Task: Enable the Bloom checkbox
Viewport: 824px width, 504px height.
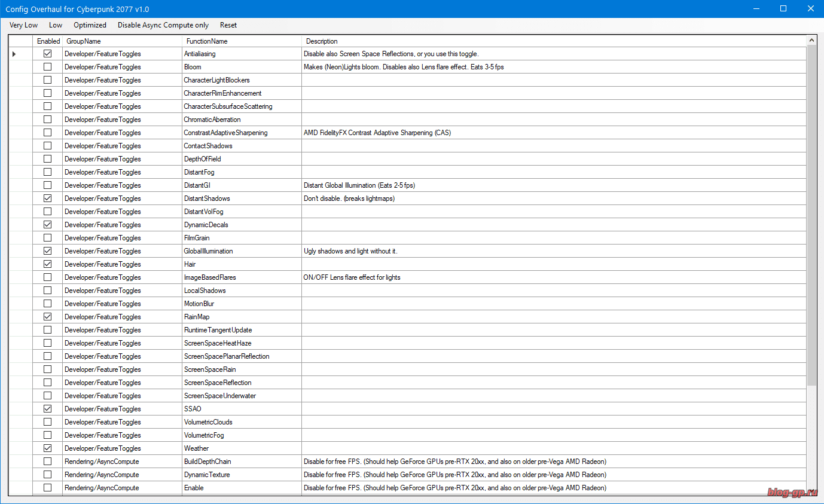Action: click(x=48, y=67)
